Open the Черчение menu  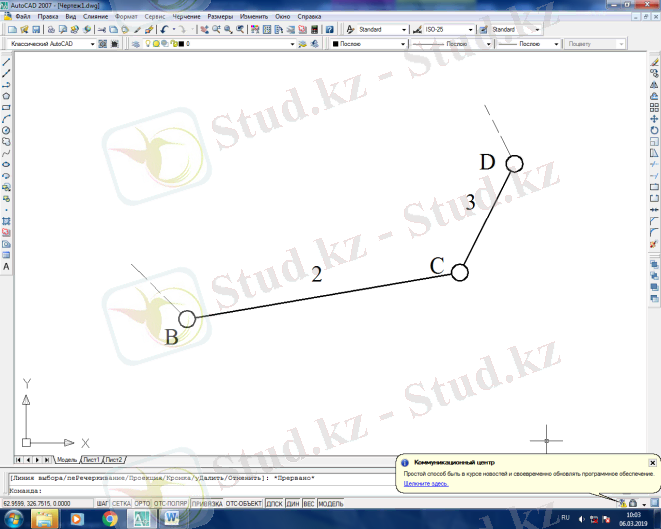pyautogui.click(x=186, y=16)
